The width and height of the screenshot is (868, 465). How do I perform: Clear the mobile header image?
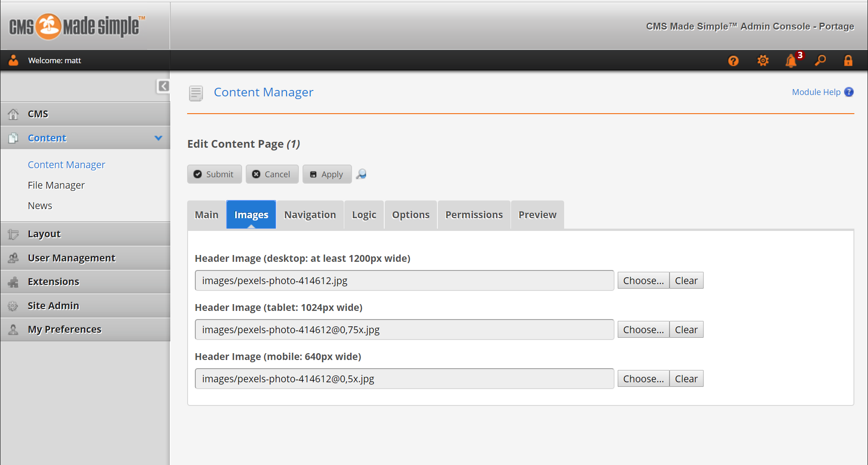[686, 379]
